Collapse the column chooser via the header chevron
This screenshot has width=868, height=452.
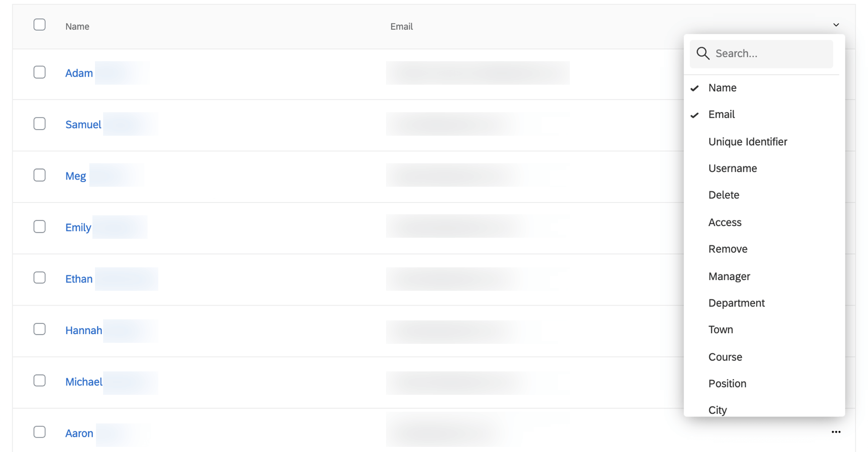coord(836,24)
